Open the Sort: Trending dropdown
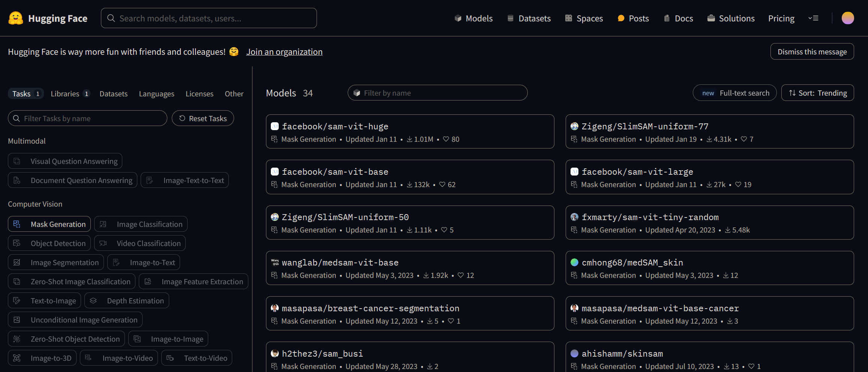This screenshot has height=372, width=868. (x=818, y=93)
